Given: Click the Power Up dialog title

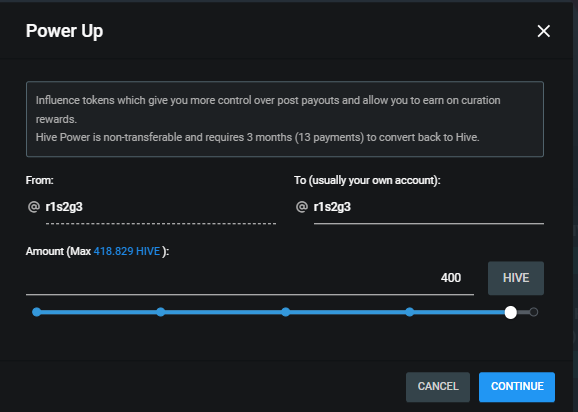Looking at the screenshot, I should pyautogui.click(x=65, y=31).
